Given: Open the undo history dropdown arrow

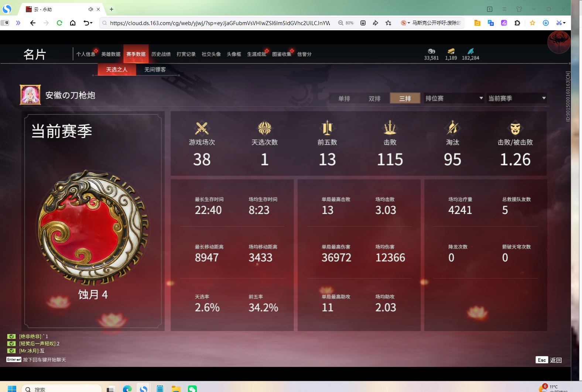Looking at the screenshot, I should (91, 23).
